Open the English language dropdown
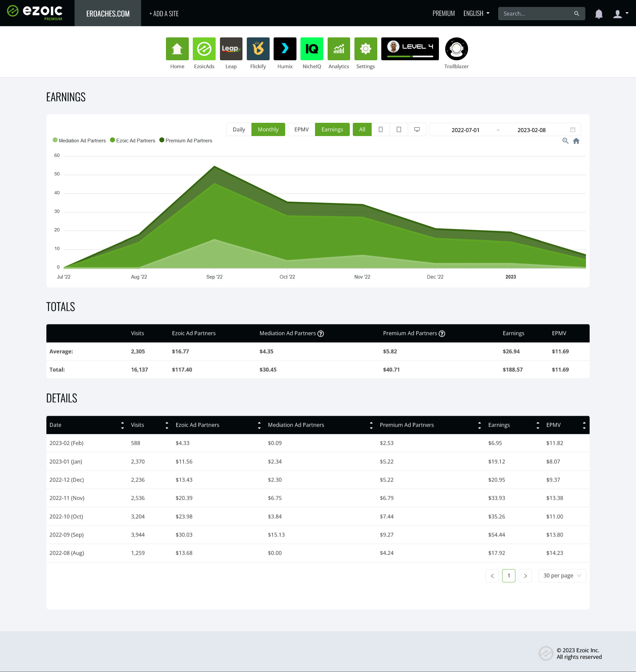This screenshot has height=672, width=636. click(x=476, y=14)
